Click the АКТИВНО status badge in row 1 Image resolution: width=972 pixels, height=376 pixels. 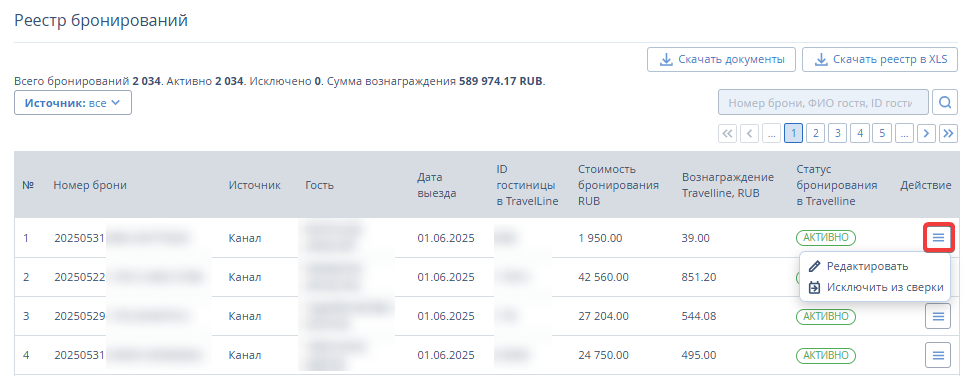tap(826, 238)
